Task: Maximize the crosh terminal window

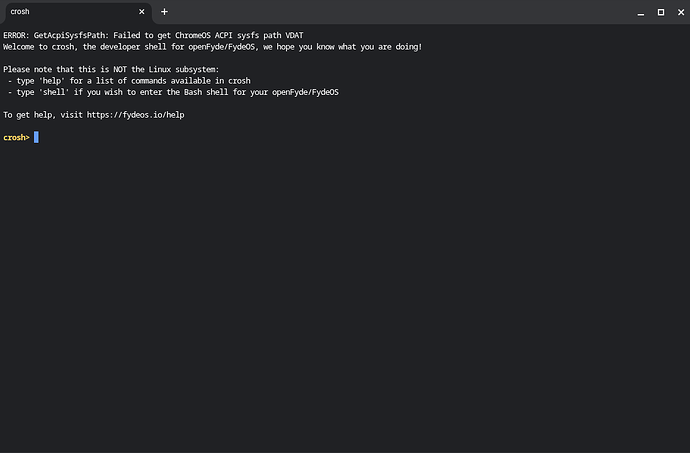Action: click(660, 11)
